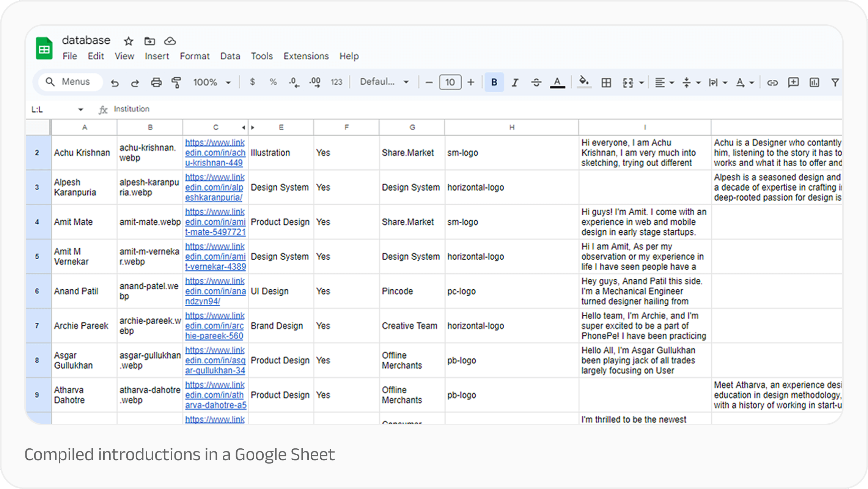Click the Fill color icon

click(x=584, y=82)
